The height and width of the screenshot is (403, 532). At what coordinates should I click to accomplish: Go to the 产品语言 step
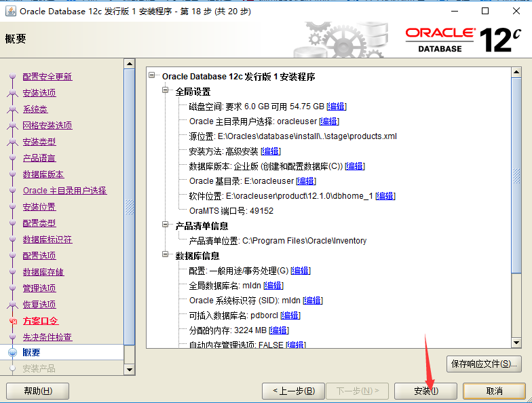(39, 158)
